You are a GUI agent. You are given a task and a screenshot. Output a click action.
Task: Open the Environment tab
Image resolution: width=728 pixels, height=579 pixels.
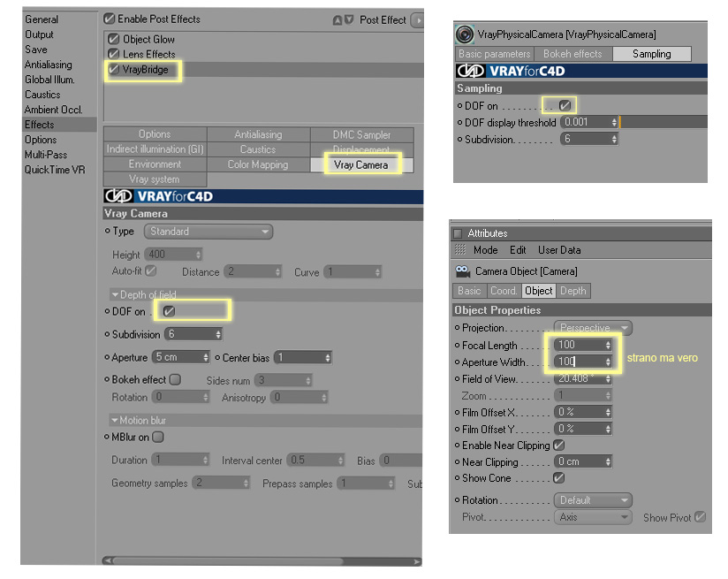(155, 164)
